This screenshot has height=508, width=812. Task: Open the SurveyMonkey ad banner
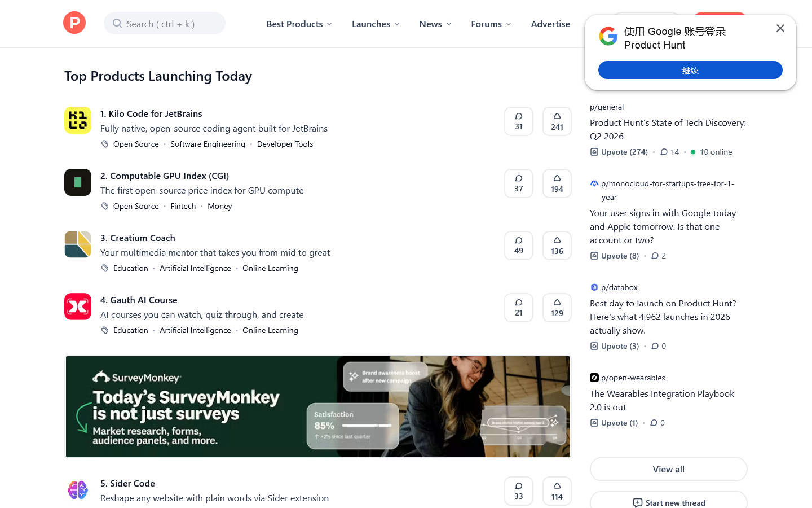[318, 406]
